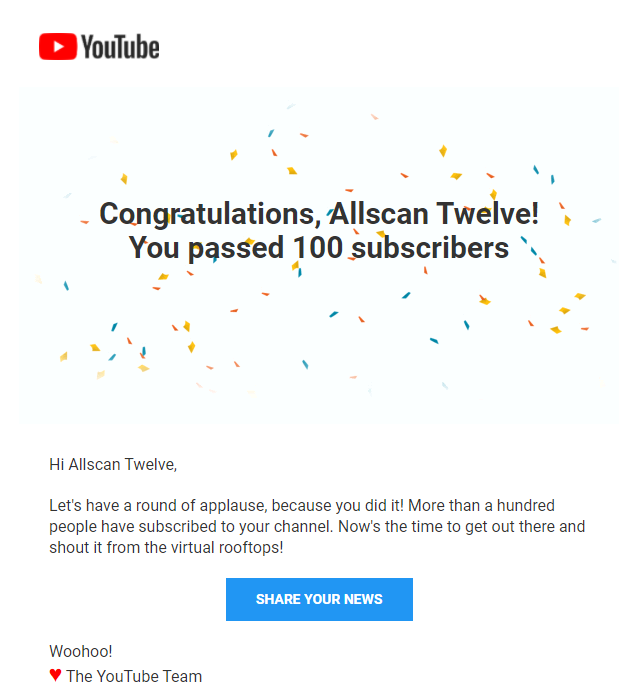Viewport: 636px width, 695px height.
Task: Click 'Allscan Twelve!' in the banner headline
Action: click(434, 214)
